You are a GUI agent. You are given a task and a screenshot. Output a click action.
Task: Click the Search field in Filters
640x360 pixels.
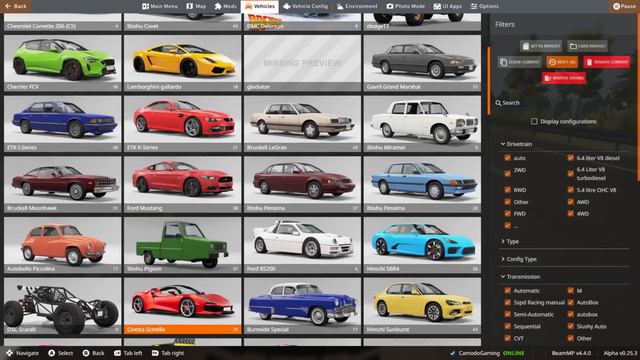coord(563,103)
